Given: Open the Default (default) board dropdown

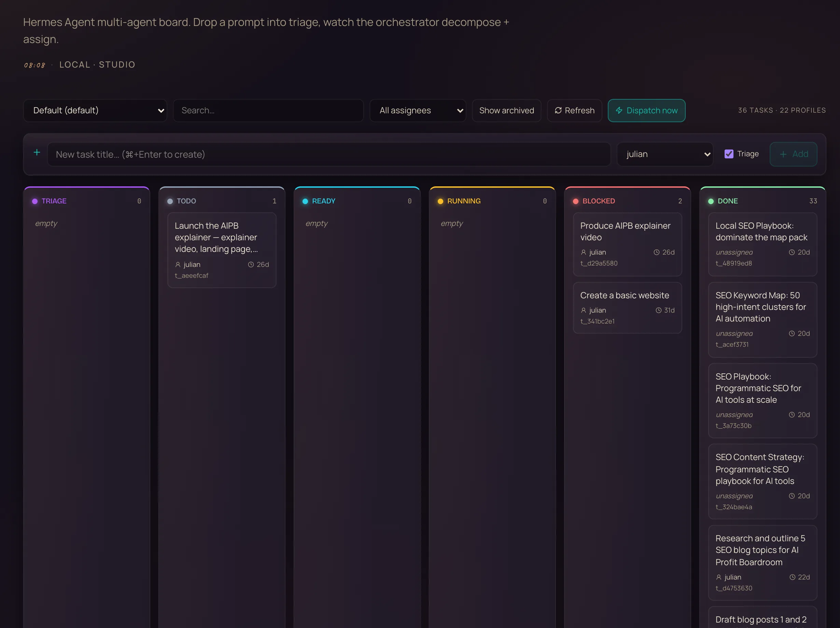Looking at the screenshot, I should pos(95,111).
